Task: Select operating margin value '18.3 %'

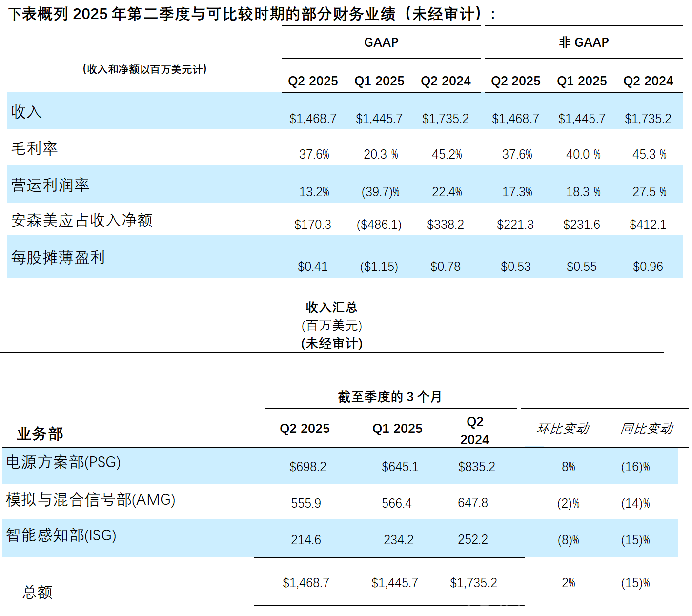Action: [583, 192]
